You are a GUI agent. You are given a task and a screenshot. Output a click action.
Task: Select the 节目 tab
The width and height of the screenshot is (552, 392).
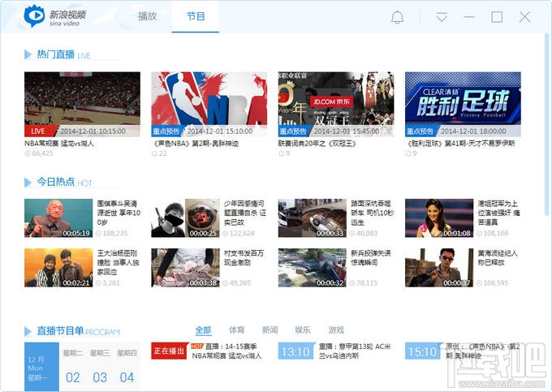pos(196,16)
